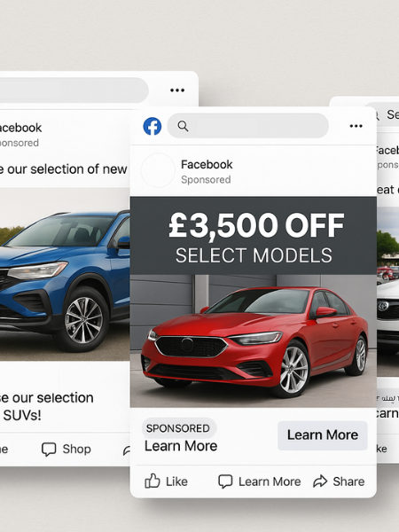Click the £3,500 OFF banner

point(254,236)
